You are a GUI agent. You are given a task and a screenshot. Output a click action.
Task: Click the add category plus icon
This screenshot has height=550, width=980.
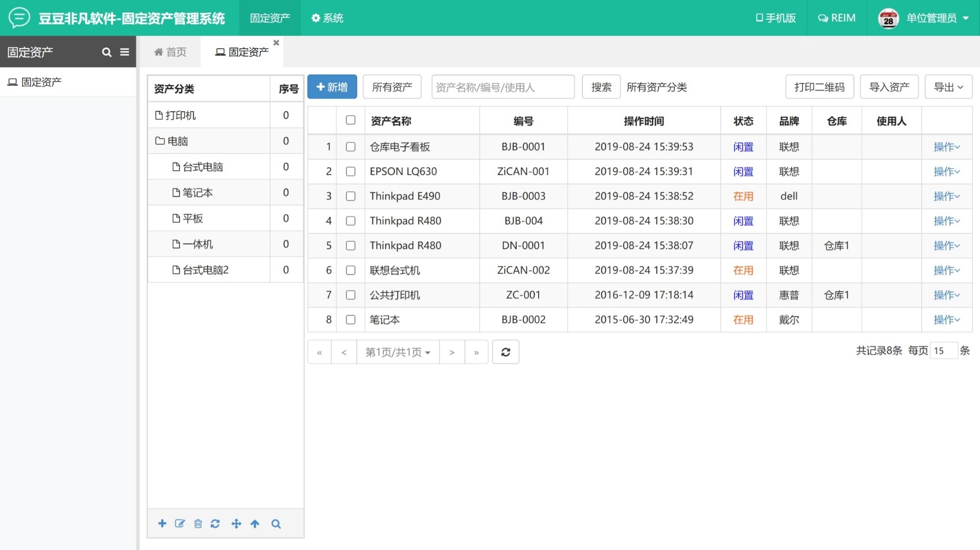(162, 523)
